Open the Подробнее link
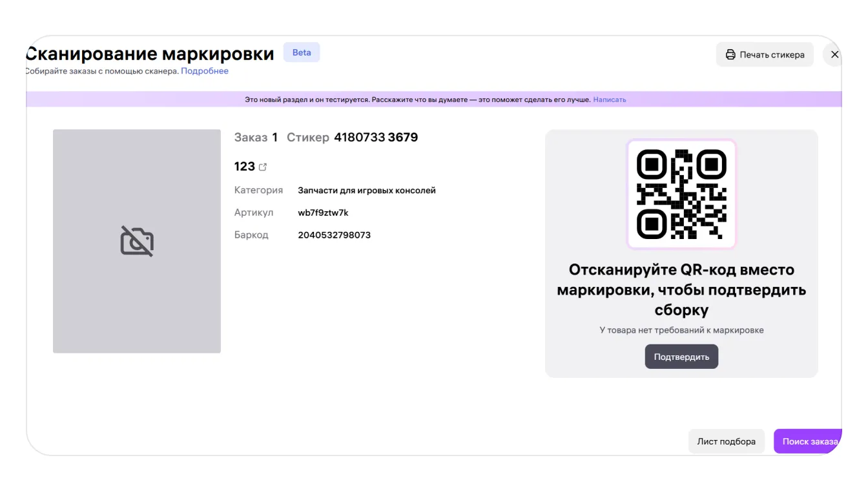This screenshot has width=868, height=491. click(205, 71)
